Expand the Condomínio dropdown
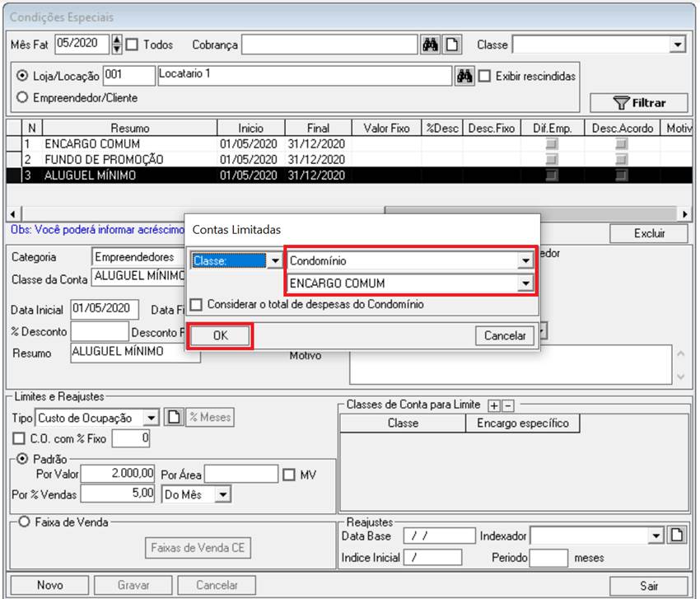The height and width of the screenshot is (599, 700). pyautogui.click(x=525, y=260)
